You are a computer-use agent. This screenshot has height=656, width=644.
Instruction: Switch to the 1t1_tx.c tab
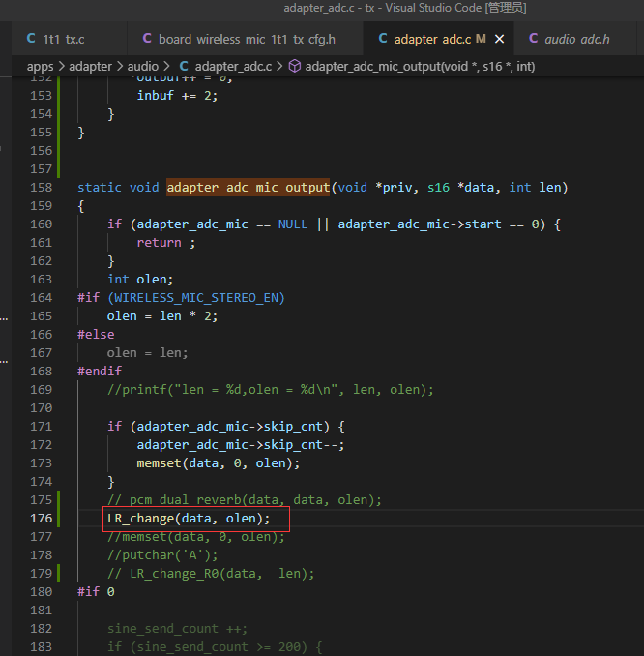pos(64,40)
